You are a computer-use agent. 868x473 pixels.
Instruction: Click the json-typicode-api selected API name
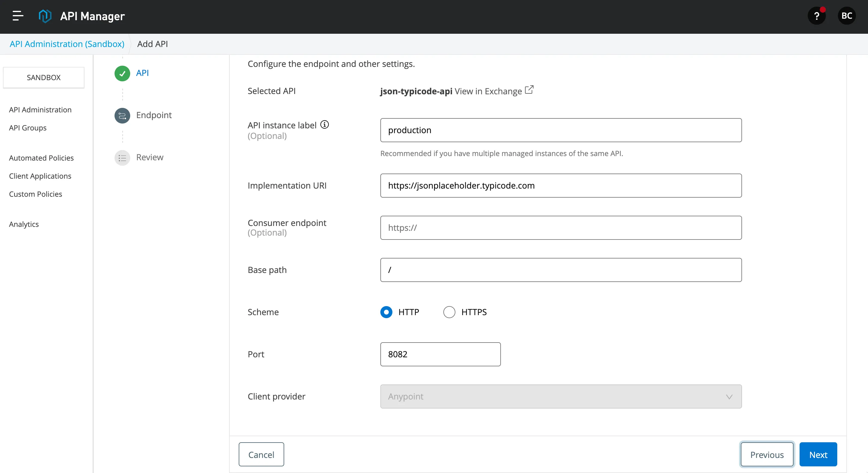[x=416, y=91]
